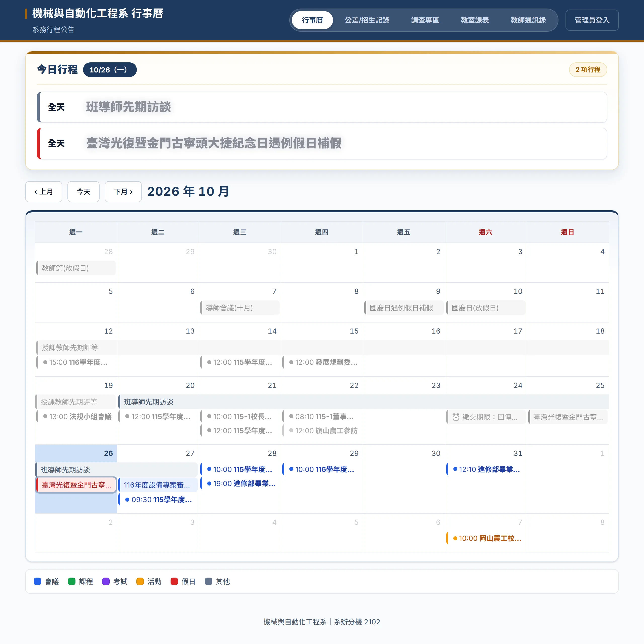644x644 pixels.
Task: Open 10:00 116學年度 event on the 29th
Action: coord(322,469)
